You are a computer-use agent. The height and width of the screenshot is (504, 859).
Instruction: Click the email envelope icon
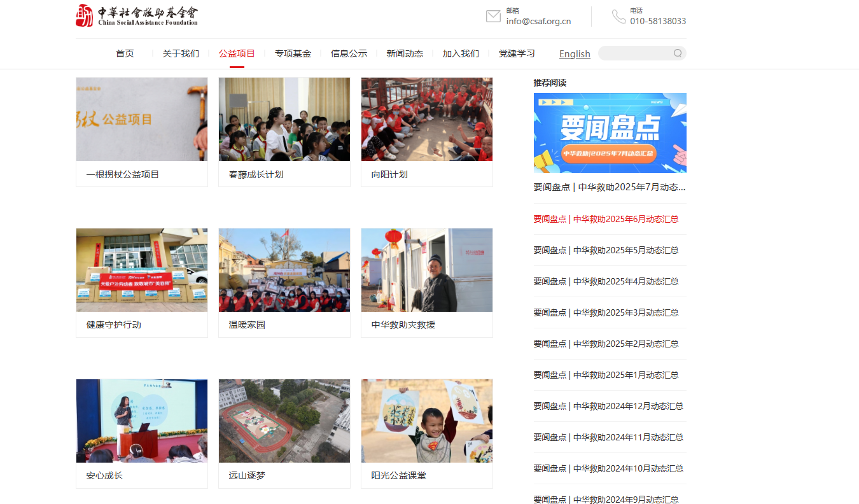[493, 17]
